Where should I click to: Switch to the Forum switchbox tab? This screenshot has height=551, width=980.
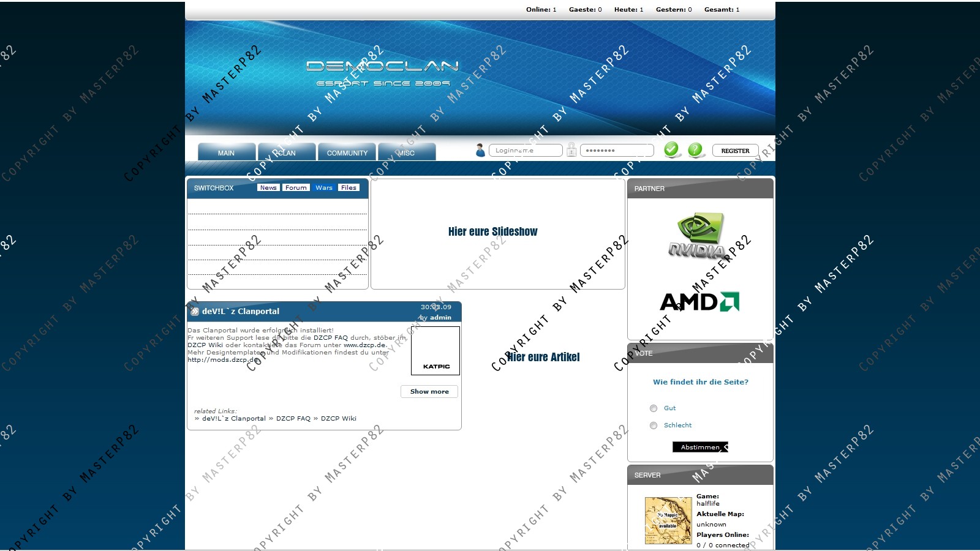[x=296, y=188]
